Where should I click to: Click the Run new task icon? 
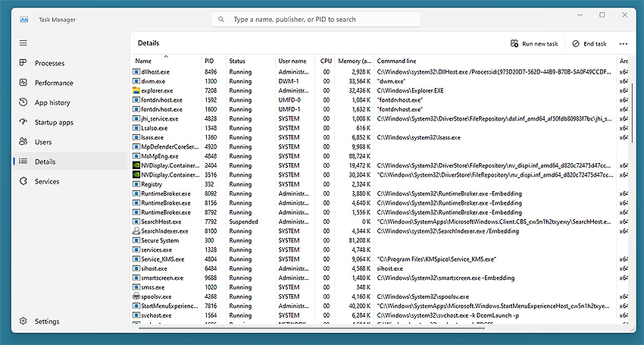click(514, 43)
